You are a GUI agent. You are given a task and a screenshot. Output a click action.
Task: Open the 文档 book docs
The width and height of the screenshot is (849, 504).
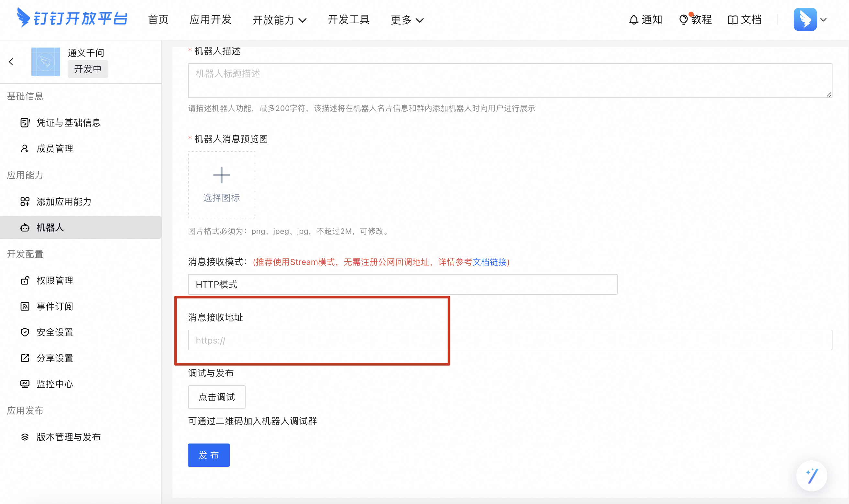(744, 20)
